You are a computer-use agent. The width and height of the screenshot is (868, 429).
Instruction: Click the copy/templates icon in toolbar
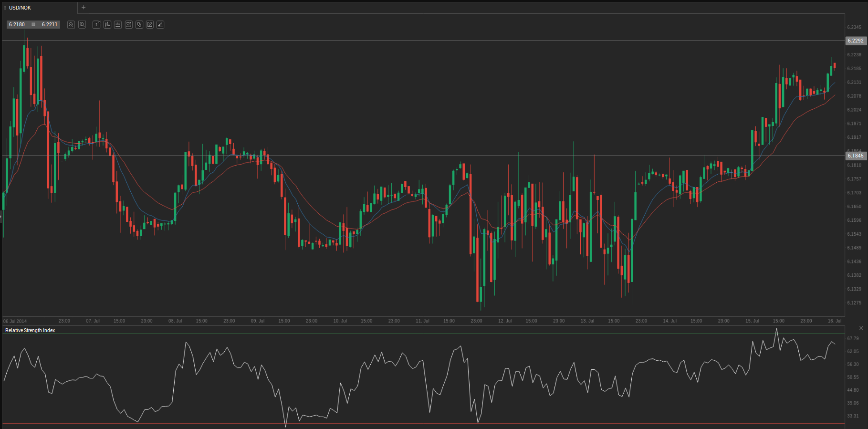pos(139,25)
